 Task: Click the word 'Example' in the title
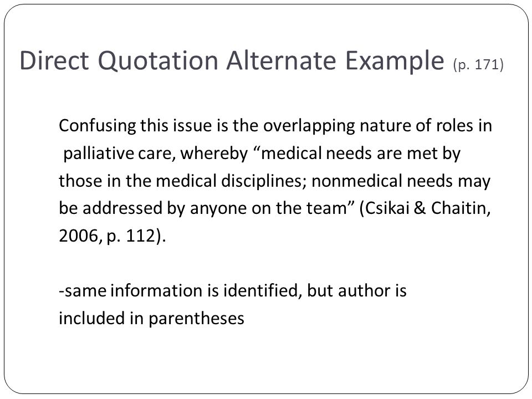[395, 62]
